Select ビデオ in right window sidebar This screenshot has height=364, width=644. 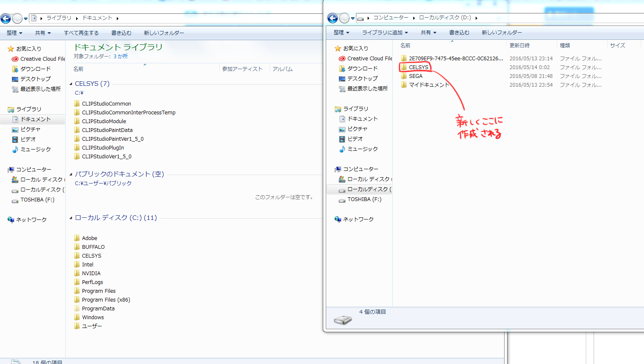(351, 139)
